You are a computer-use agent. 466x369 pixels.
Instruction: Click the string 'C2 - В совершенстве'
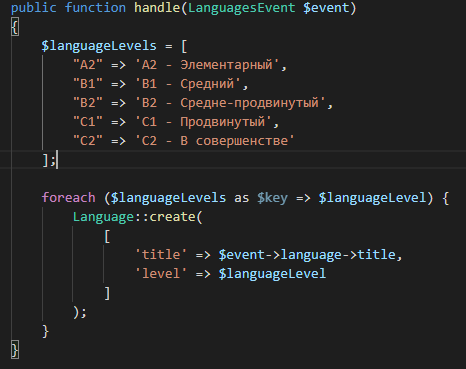click(x=215, y=141)
